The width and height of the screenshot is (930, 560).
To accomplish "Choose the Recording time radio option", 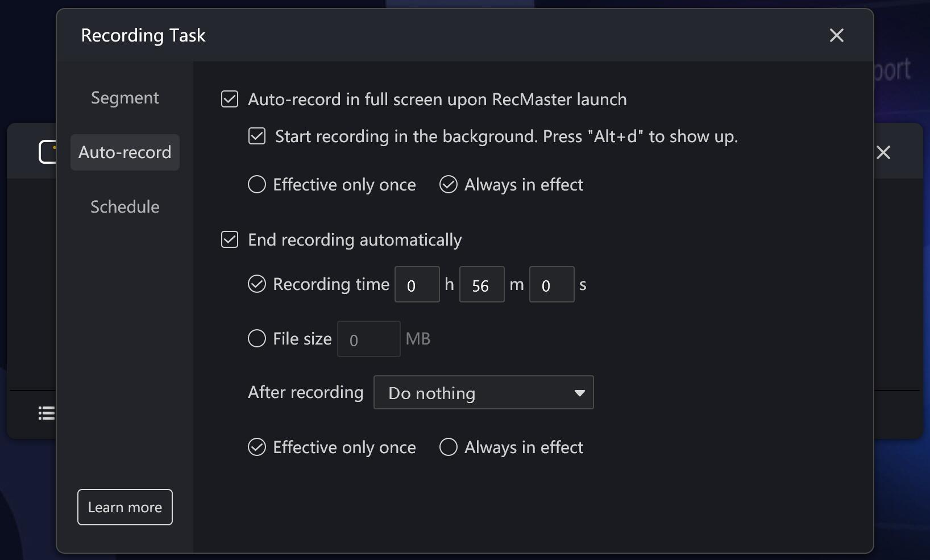I will tap(257, 284).
